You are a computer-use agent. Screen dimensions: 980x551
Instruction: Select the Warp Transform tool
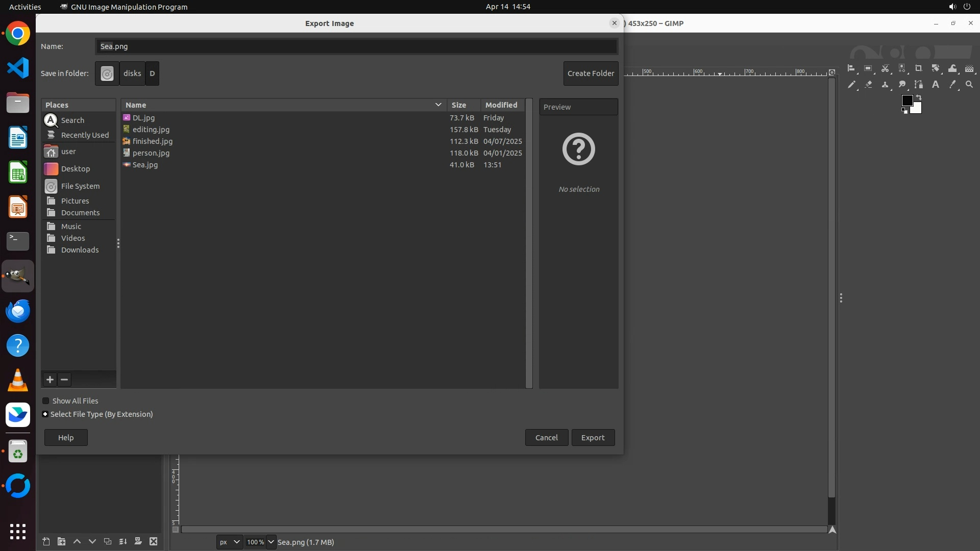click(952, 68)
